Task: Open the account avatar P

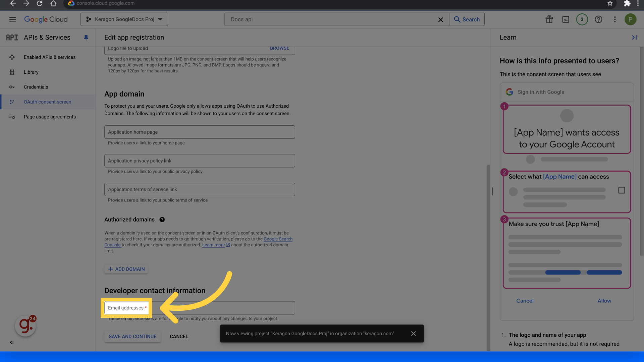Action: (x=630, y=19)
